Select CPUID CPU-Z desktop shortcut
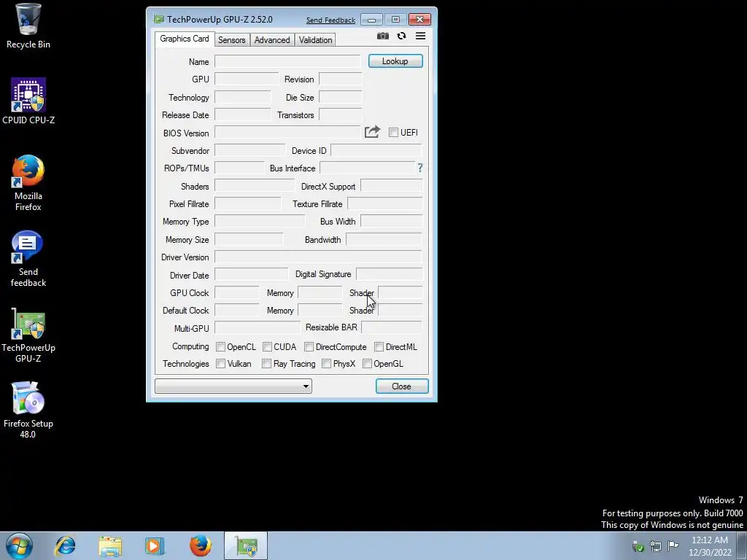 pyautogui.click(x=28, y=101)
